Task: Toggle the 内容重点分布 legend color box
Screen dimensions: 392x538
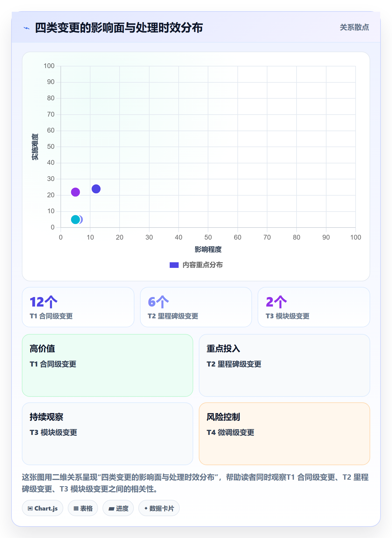Action: [x=174, y=265]
